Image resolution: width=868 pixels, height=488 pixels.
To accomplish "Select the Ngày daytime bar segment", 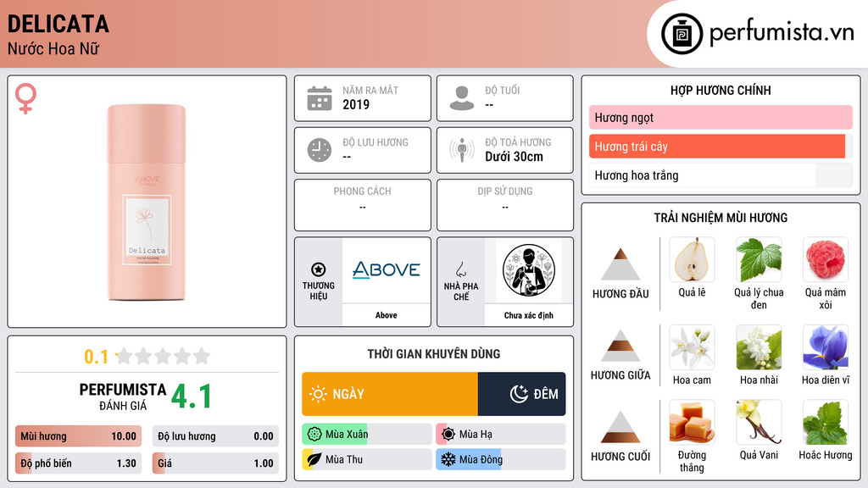I will click(390, 394).
